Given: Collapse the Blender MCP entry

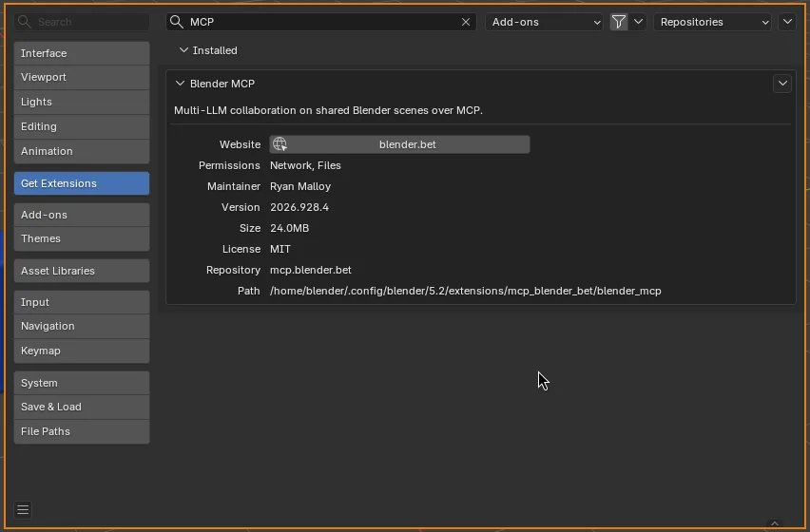Looking at the screenshot, I should [x=180, y=83].
